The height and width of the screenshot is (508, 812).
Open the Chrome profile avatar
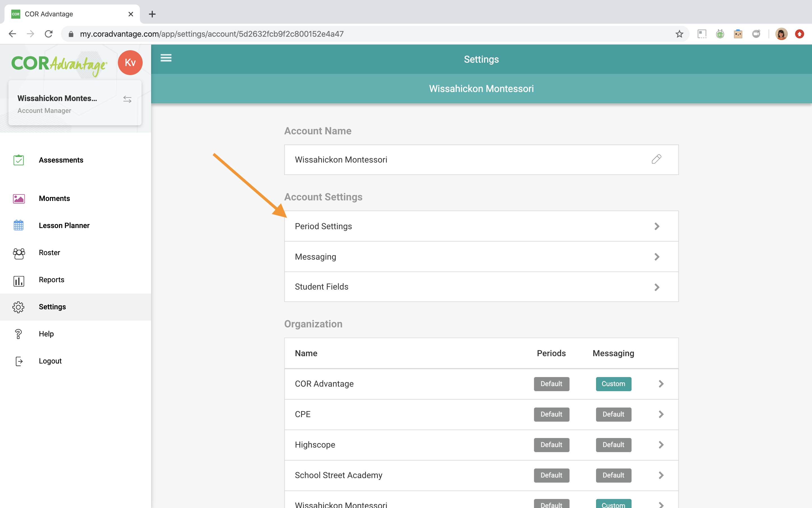pyautogui.click(x=781, y=34)
